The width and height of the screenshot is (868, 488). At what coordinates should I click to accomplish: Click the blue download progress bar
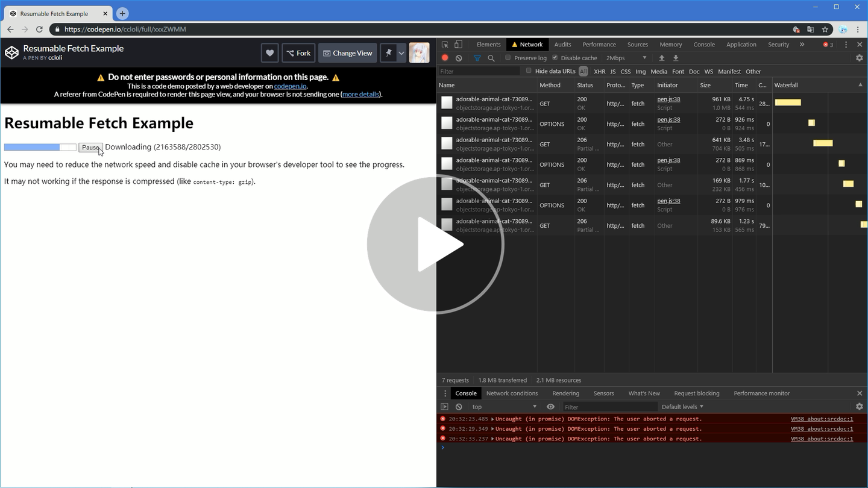pyautogui.click(x=31, y=147)
